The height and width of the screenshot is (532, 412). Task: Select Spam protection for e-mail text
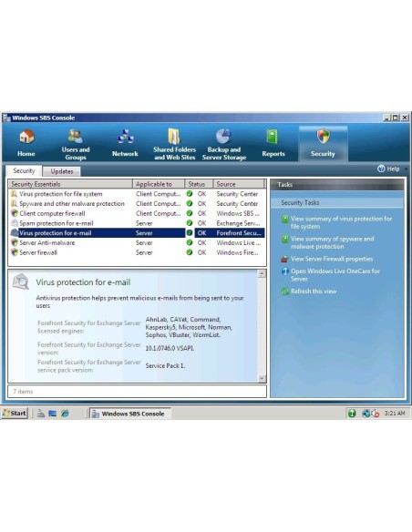coord(56,223)
